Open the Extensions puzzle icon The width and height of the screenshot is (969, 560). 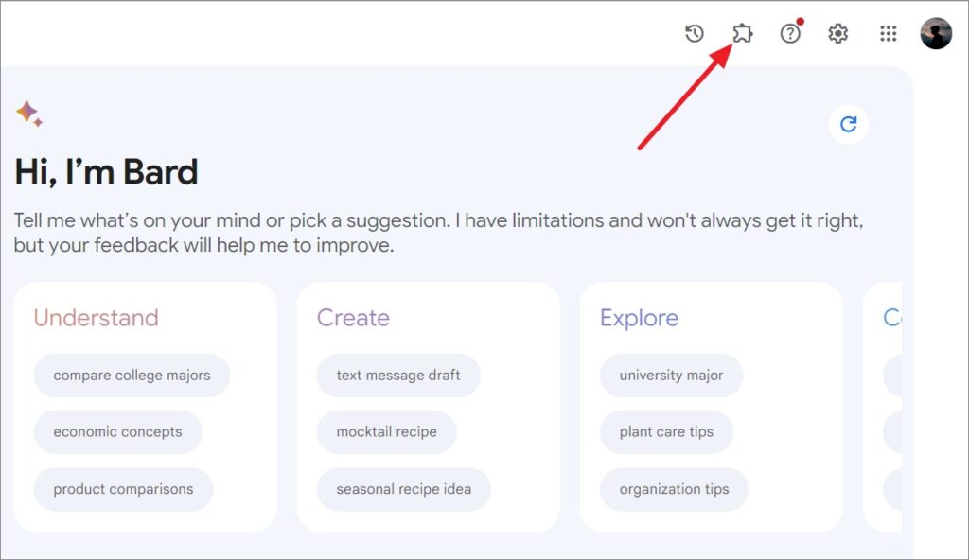coord(742,33)
